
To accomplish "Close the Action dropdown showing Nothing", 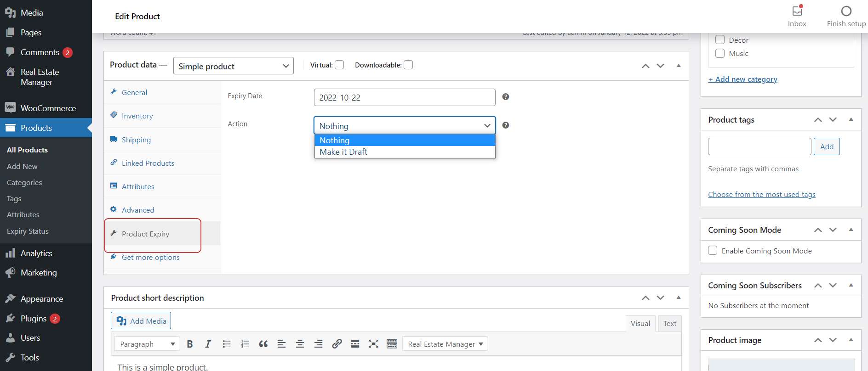I will (x=405, y=125).
